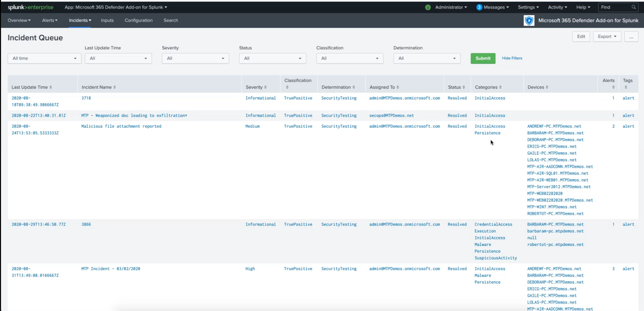644x311 pixels.
Task: Go to the Inputs tab
Action: click(x=107, y=20)
